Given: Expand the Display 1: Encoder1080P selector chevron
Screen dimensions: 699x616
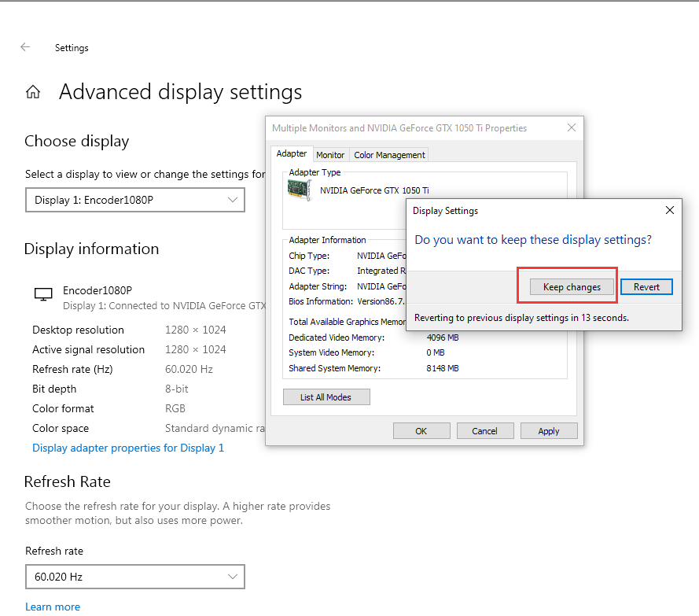Looking at the screenshot, I should pyautogui.click(x=233, y=200).
